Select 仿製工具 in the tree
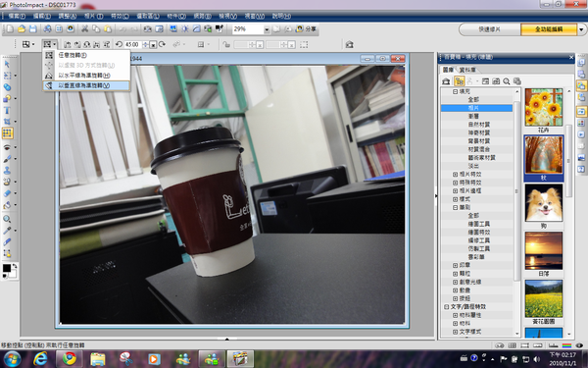588x368 pixels. click(479, 248)
